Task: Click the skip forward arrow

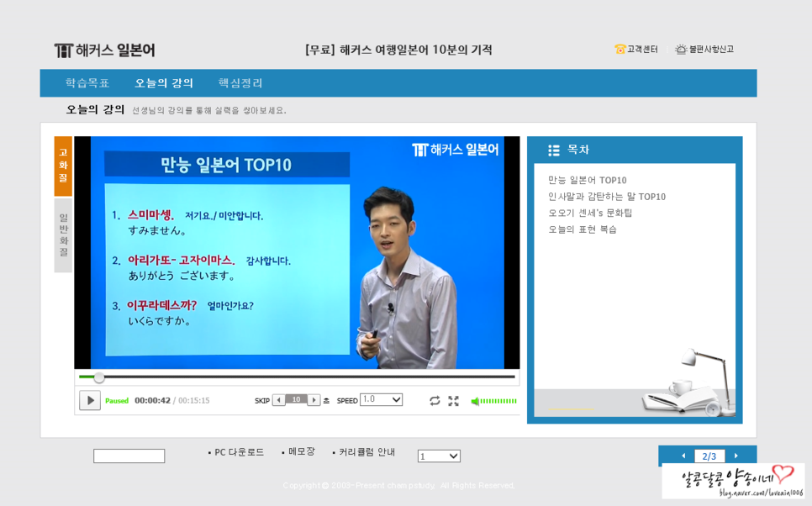Action: (x=314, y=400)
